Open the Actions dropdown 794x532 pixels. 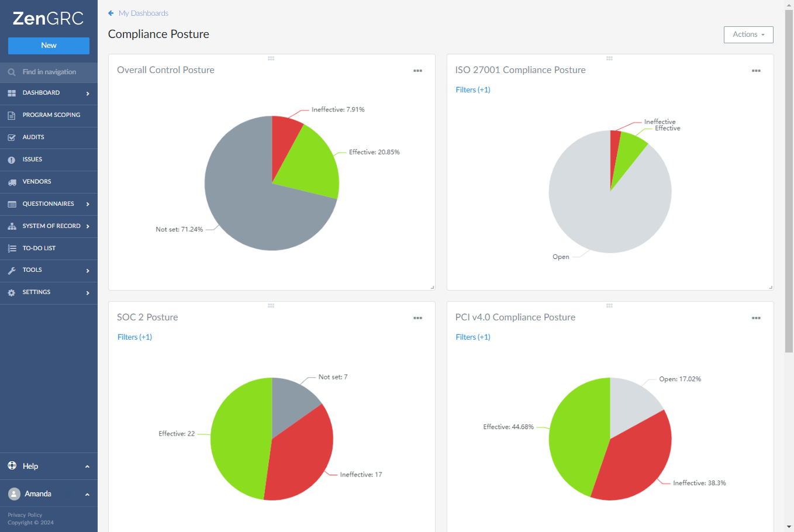click(x=748, y=34)
